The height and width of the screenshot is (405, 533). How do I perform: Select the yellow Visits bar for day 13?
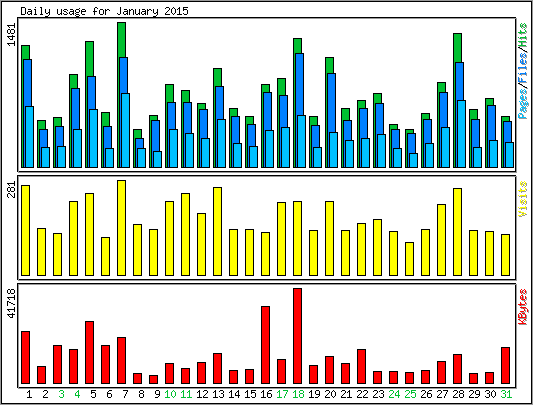[218, 231]
